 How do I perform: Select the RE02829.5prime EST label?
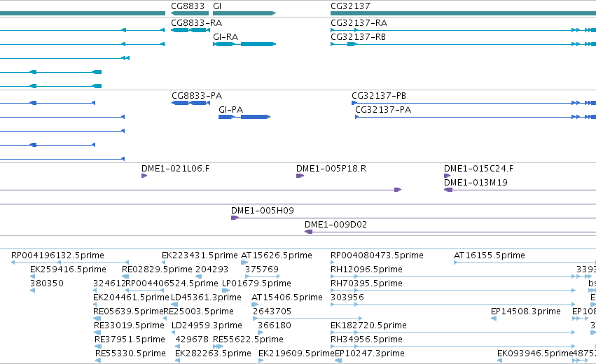click(157, 269)
